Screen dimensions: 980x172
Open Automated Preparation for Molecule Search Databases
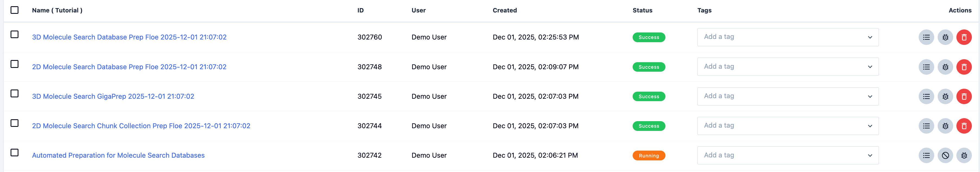(x=118, y=155)
